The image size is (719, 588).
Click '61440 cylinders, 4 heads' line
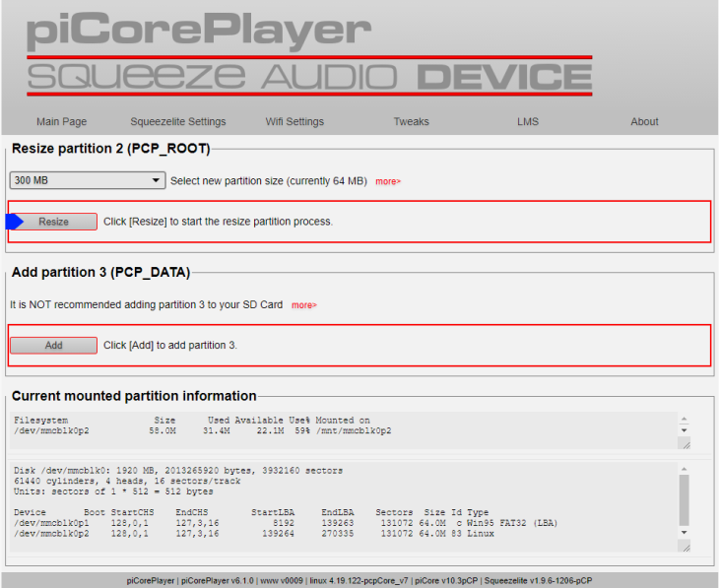(127, 481)
